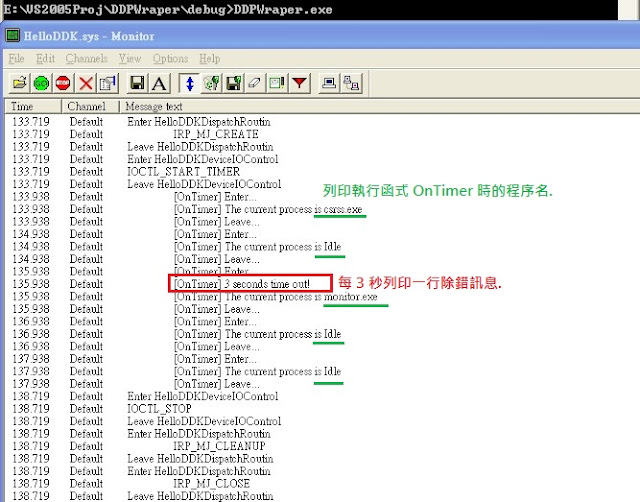Save the log with the black floppy disk icon
Viewport: 640px width, 502px height.
tap(137, 83)
